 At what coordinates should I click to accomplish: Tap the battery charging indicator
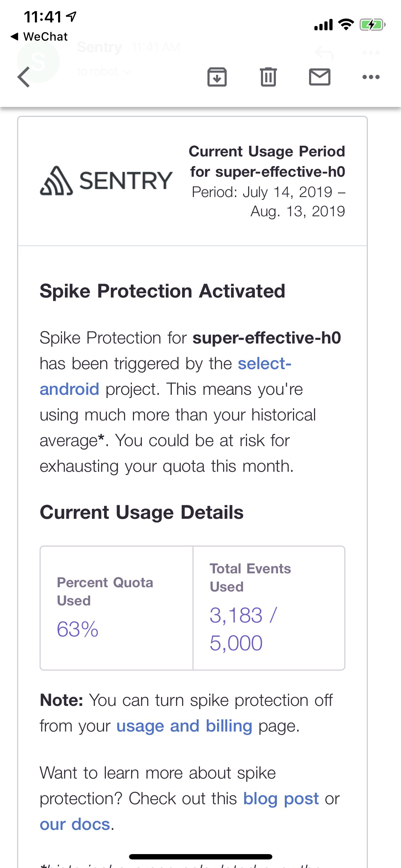click(x=372, y=25)
